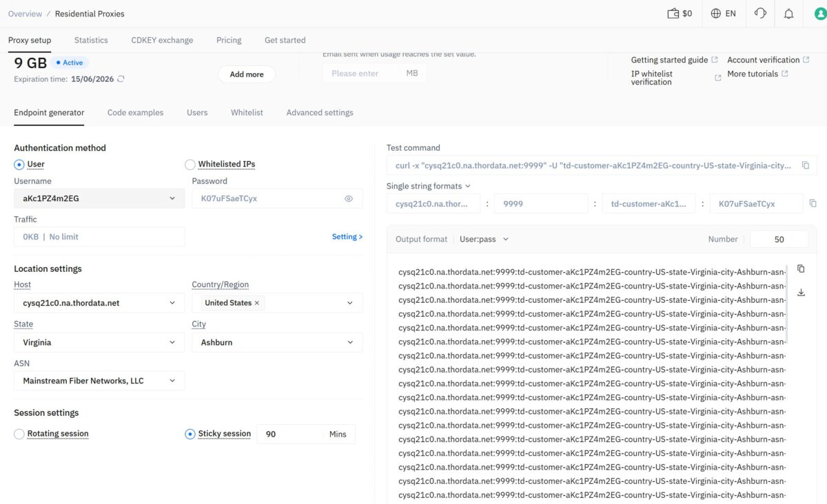Open the ASN dropdown Mainstream Fiber Networks
Screen dimensions: 827x504
click(99, 381)
